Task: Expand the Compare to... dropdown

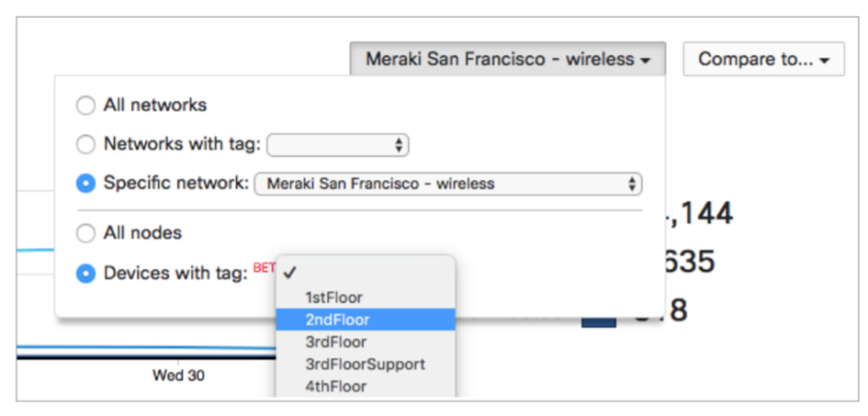Action: pos(763,60)
